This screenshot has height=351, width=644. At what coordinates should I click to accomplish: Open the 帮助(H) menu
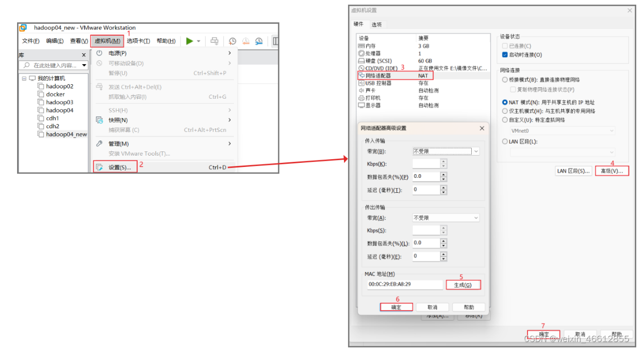(x=166, y=41)
